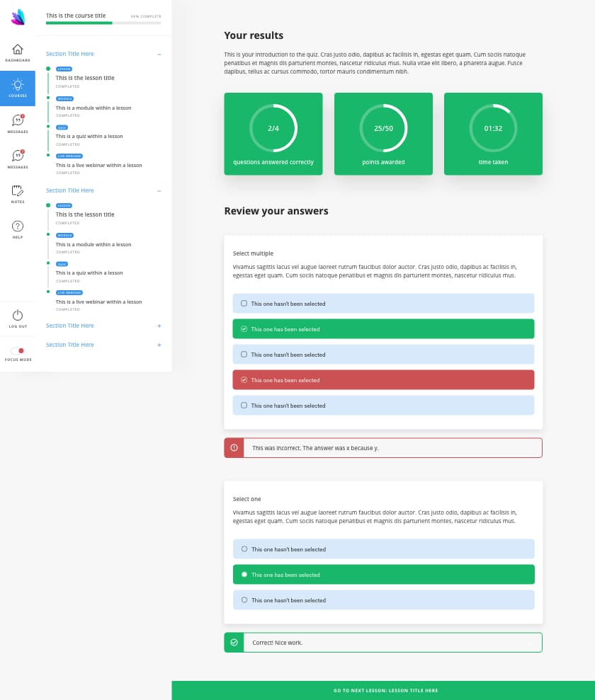Select the Courses lightbulb icon
595x700 pixels.
point(18,85)
